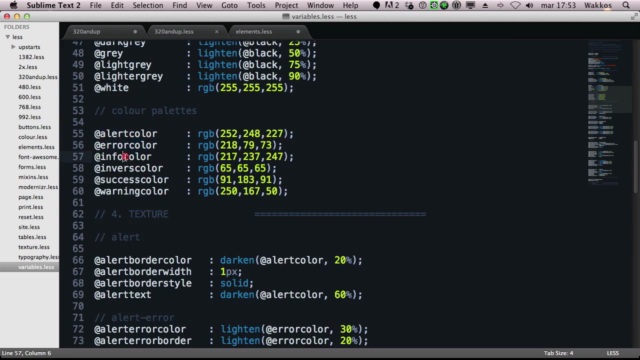
Task: Open page.less in the sidebar
Action: point(31,197)
